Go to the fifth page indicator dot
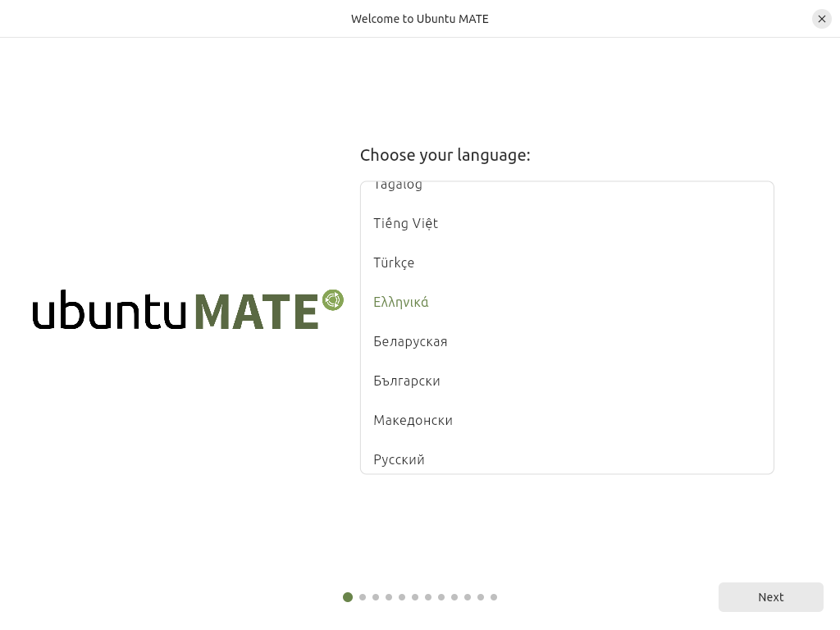 (x=402, y=597)
